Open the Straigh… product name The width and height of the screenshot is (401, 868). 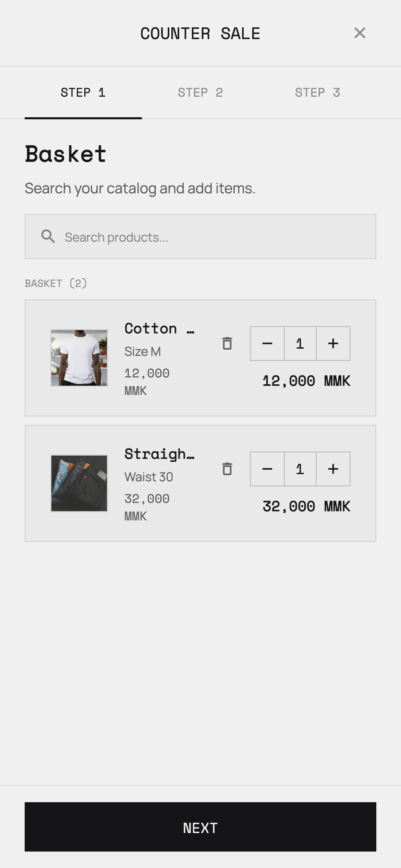click(159, 454)
